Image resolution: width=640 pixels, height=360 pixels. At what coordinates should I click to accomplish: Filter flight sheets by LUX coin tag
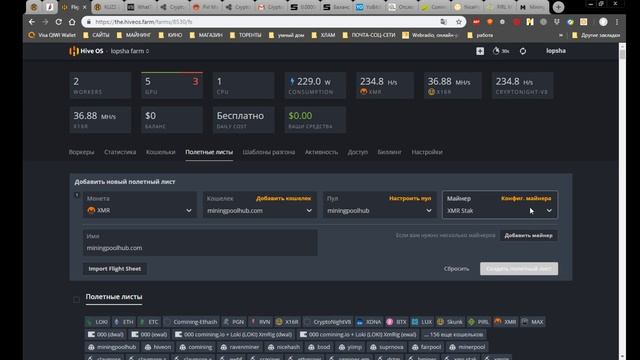pos(422,322)
